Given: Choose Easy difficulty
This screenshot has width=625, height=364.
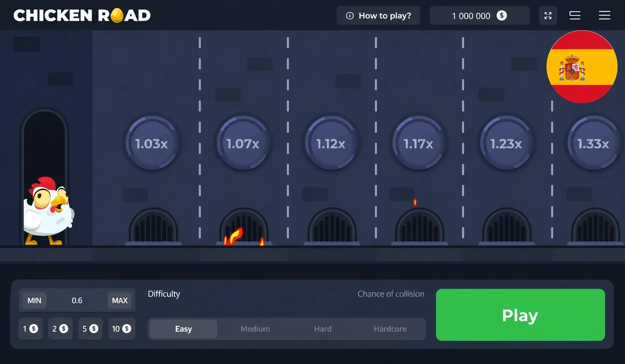Looking at the screenshot, I should (x=183, y=329).
